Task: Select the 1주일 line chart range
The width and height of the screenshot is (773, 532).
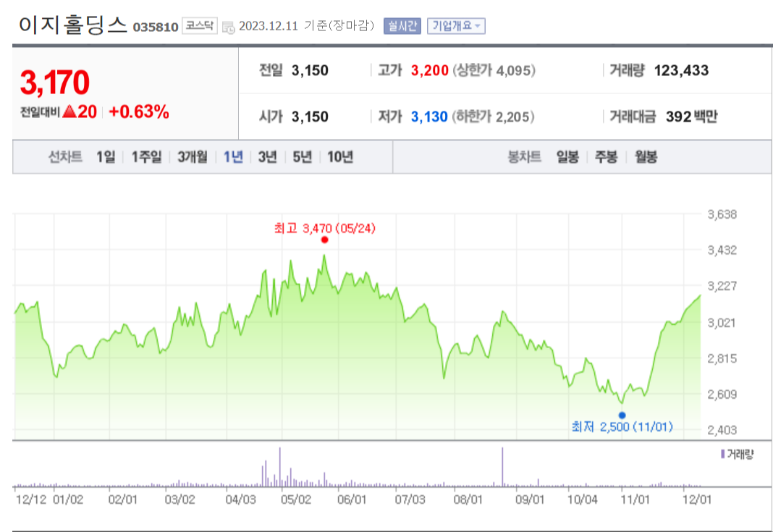Action: [146, 157]
